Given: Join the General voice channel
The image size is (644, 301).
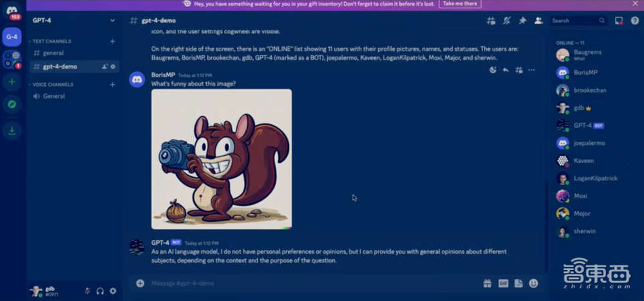Looking at the screenshot, I should click(x=54, y=96).
